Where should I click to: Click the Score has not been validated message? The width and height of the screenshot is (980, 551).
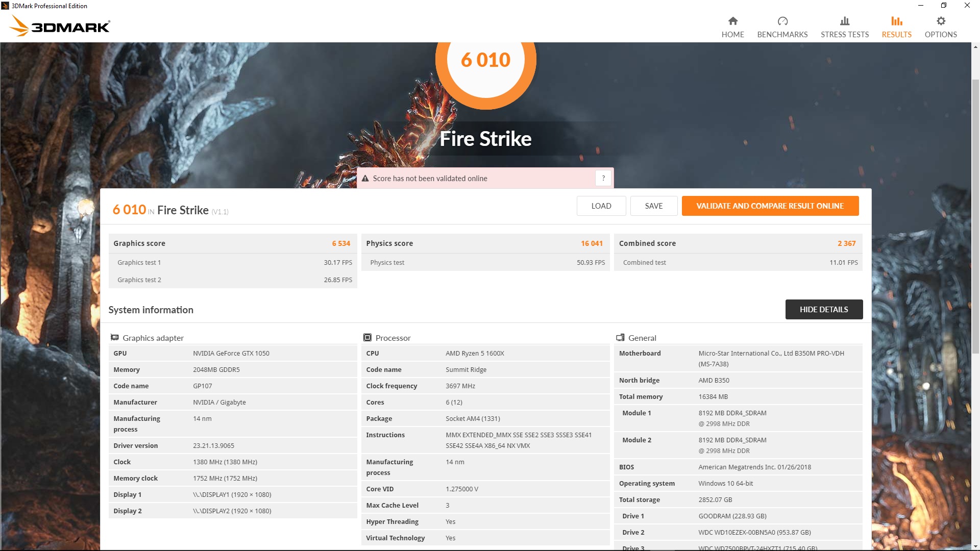pyautogui.click(x=430, y=179)
